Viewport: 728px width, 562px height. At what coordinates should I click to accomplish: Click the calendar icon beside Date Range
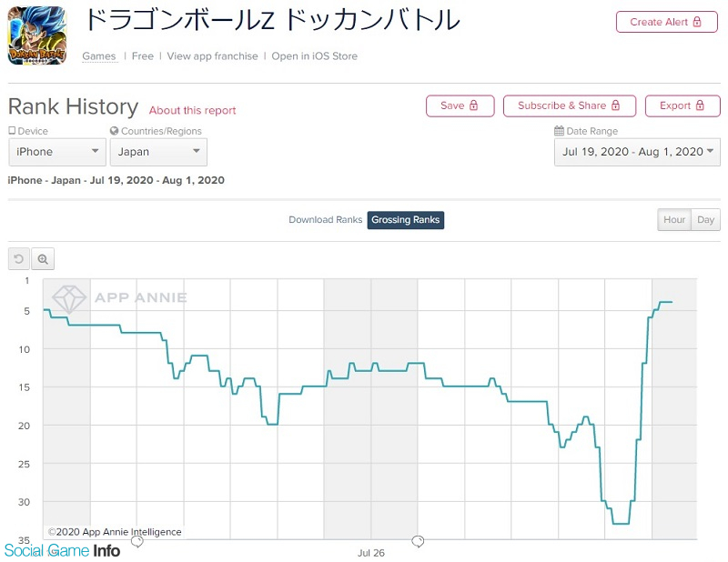click(x=559, y=131)
